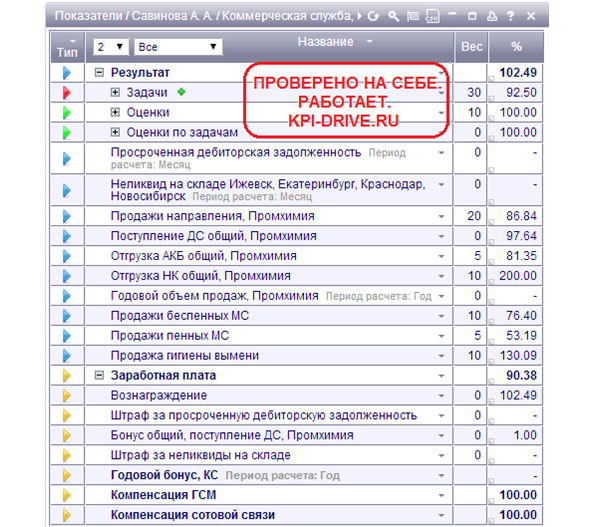Click the list view icon in title bar

(413, 16)
